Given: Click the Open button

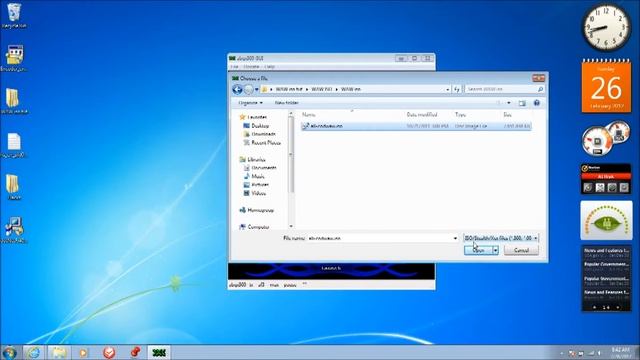Looking at the screenshot, I should point(478,250).
